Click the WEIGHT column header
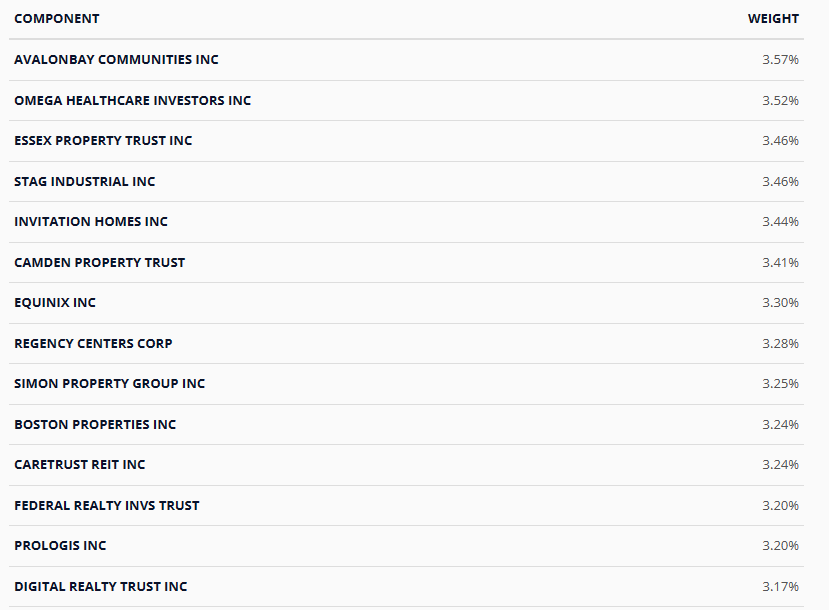 pos(773,19)
